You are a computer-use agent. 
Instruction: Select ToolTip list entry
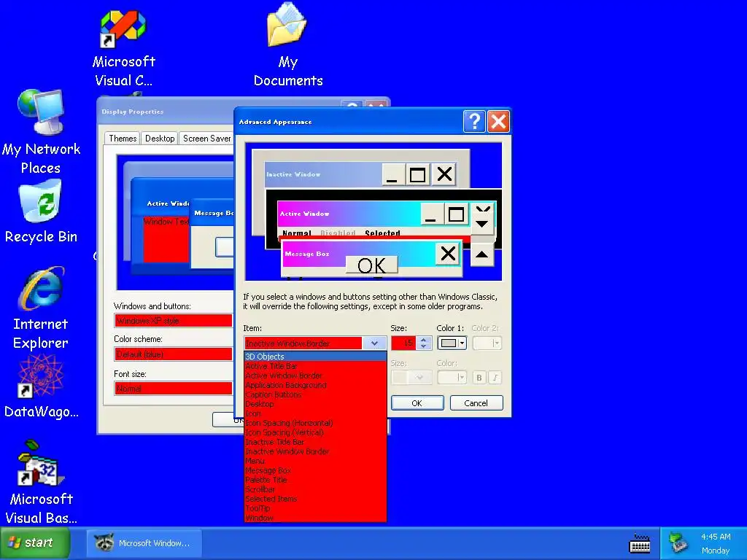pyautogui.click(x=315, y=508)
